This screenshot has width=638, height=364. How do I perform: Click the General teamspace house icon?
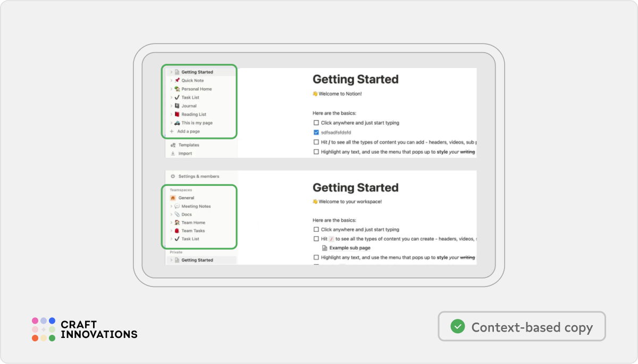(x=173, y=198)
